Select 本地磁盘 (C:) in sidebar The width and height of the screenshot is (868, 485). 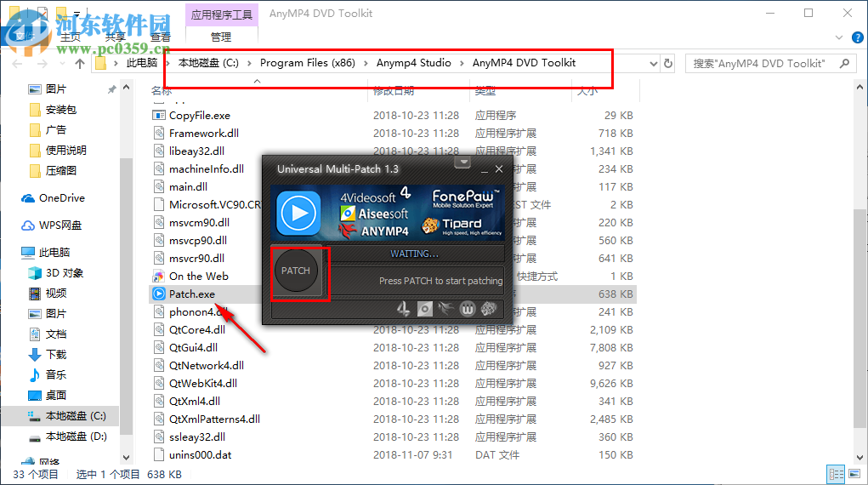(x=76, y=416)
